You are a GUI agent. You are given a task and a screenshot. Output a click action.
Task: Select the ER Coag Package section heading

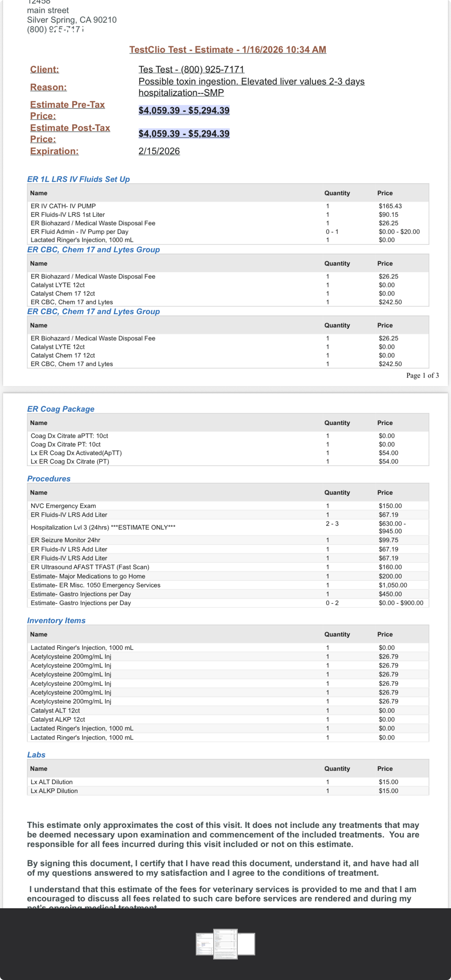click(61, 409)
